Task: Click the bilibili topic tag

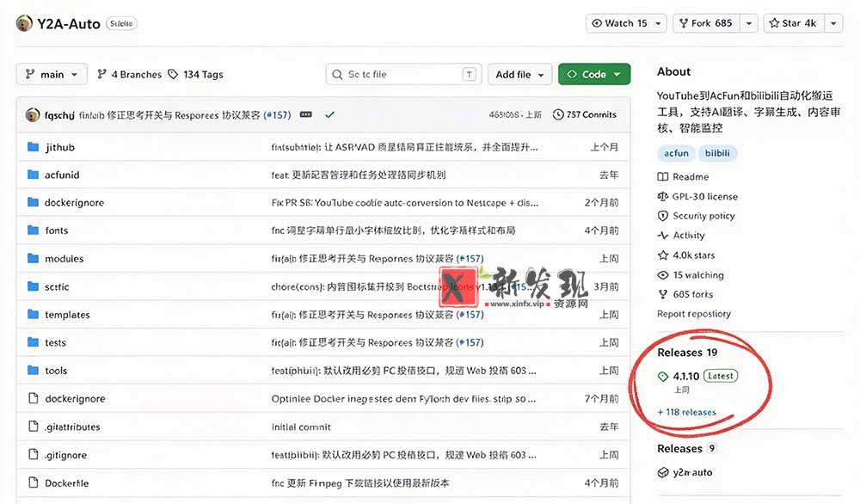Action: click(717, 153)
